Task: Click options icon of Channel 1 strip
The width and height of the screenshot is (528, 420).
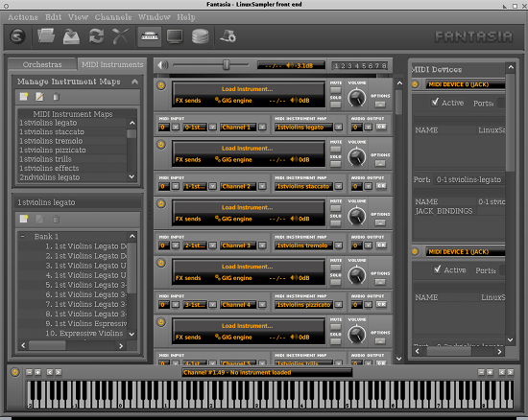Action: click(380, 105)
